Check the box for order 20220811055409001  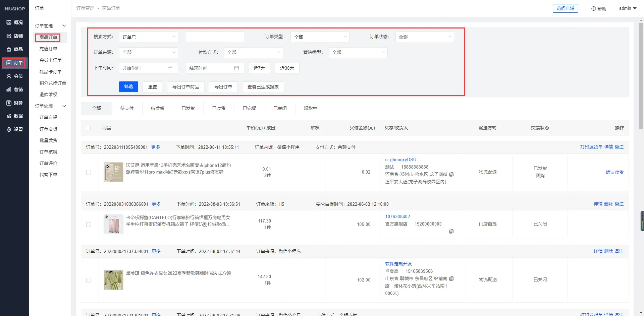click(x=89, y=172)
